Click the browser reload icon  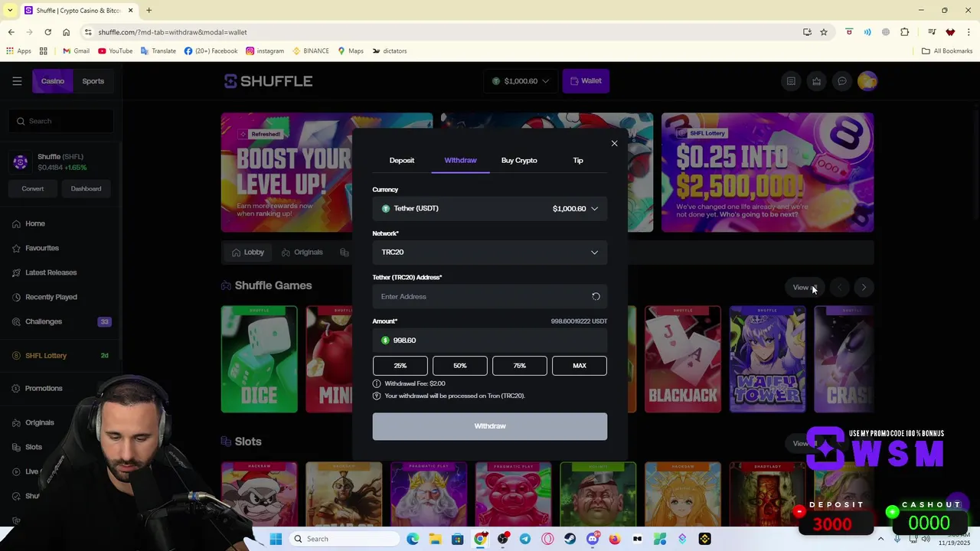click(47, 32)
